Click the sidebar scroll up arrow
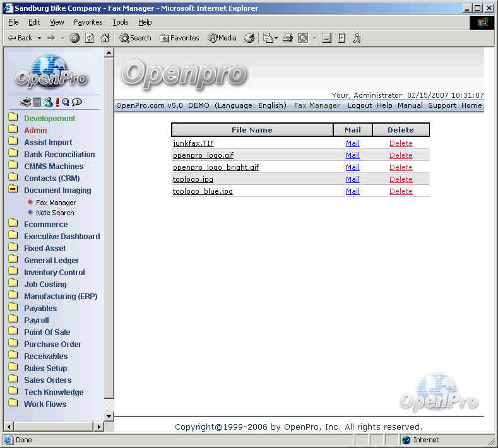Image resolution: width=498 pixels, height=448 pixels. 109,52
